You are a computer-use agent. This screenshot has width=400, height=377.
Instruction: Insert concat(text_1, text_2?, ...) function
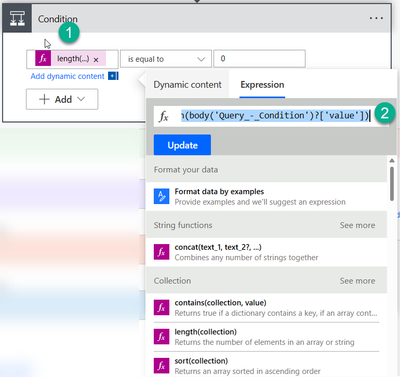click(x=266, y=252)
